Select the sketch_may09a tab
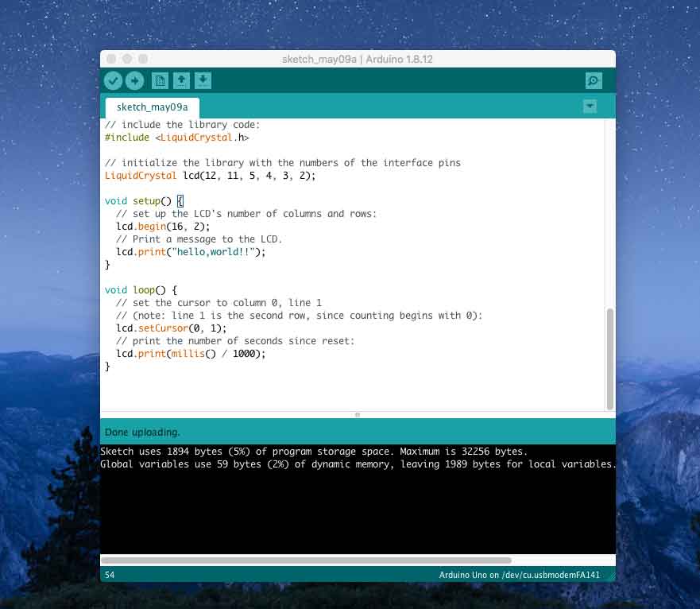This screenshot has width=700, height=609. [153, 107]
